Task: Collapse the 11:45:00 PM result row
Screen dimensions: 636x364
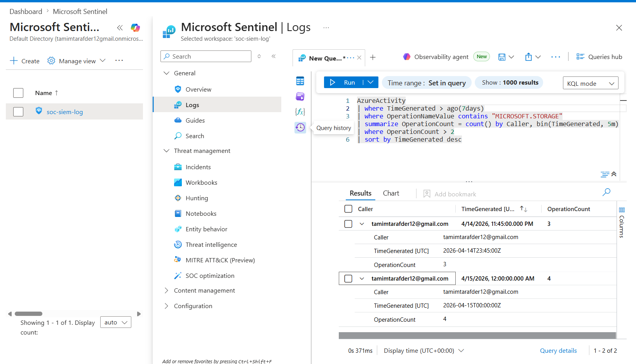Action: pos(362,224)
